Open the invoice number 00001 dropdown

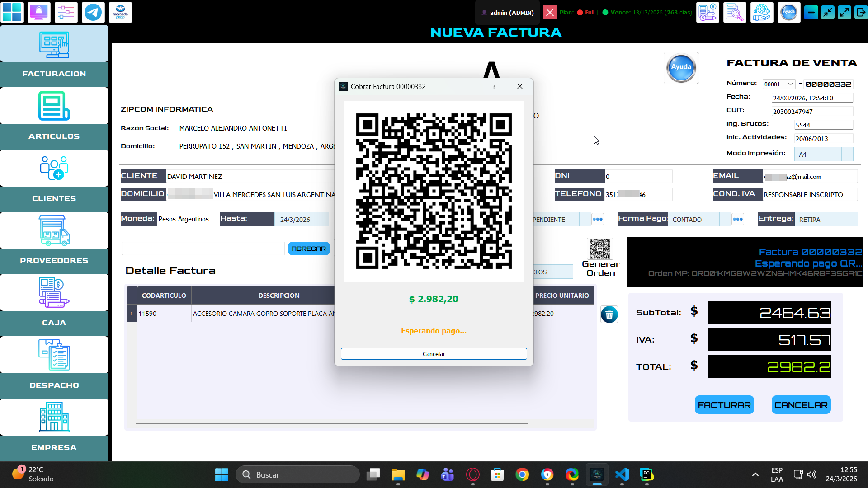(x=778, y=84)
